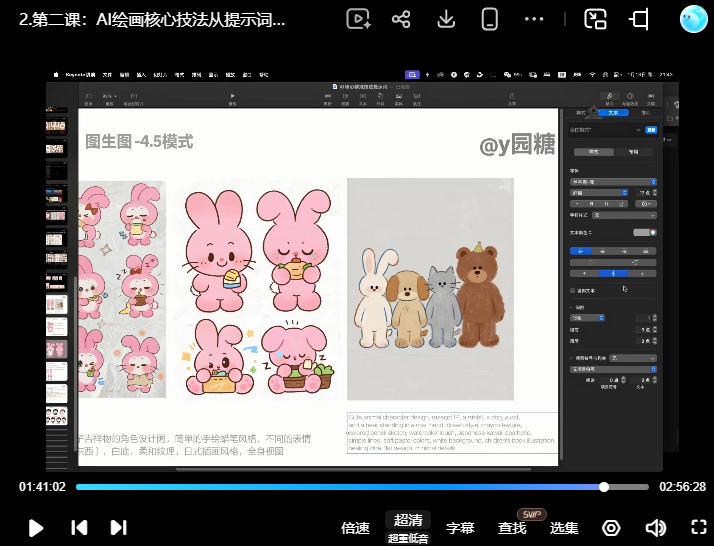Click the picture-in-picture window icon
The height and width of the screenshot is (546, 714).
click(595, 20)
